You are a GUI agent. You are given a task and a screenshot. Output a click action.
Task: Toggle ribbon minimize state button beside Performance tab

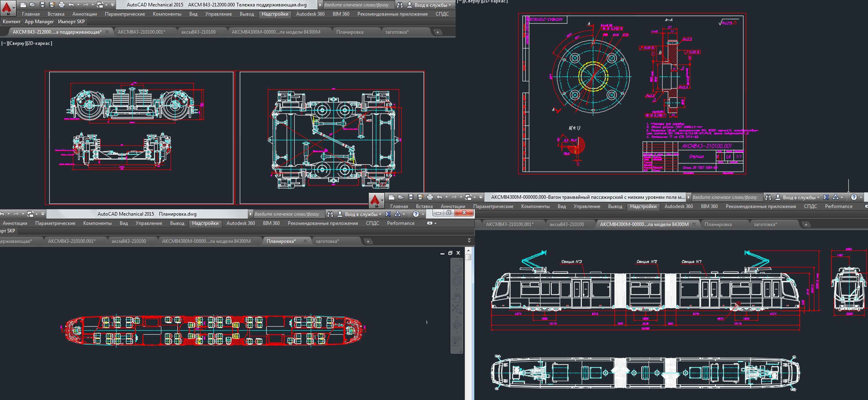tap(430, 223)
